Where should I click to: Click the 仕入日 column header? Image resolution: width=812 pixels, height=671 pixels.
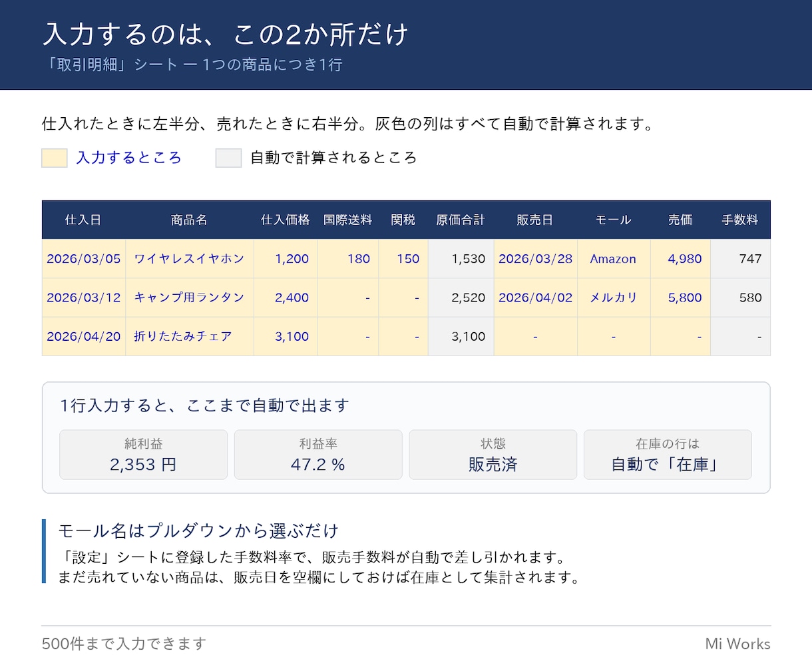(84, 220)
